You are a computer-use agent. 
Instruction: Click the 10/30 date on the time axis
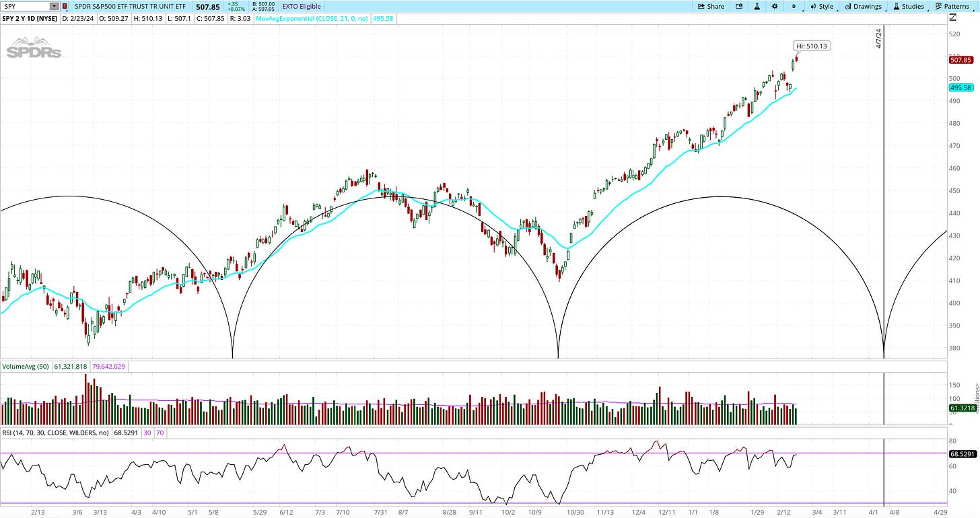pos(575,513)
